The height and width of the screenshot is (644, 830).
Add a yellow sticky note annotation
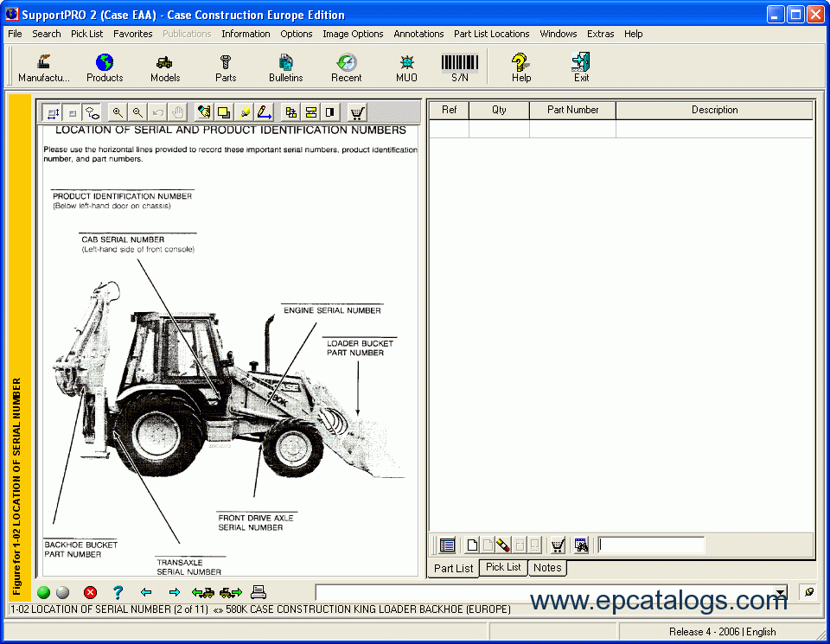224,112
